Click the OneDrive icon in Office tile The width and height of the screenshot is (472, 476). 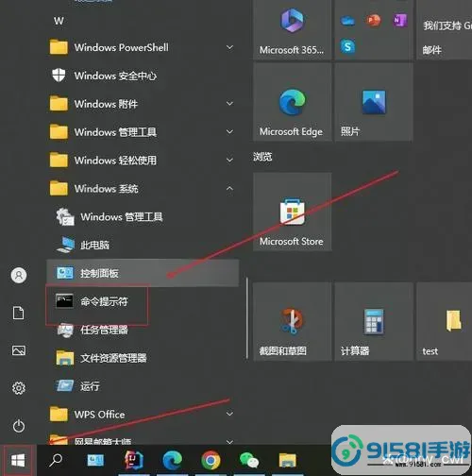click(x=347, y=21)
